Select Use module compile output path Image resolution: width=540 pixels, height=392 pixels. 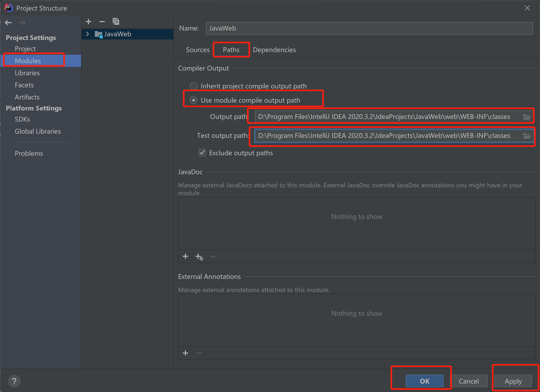(194, 100)
